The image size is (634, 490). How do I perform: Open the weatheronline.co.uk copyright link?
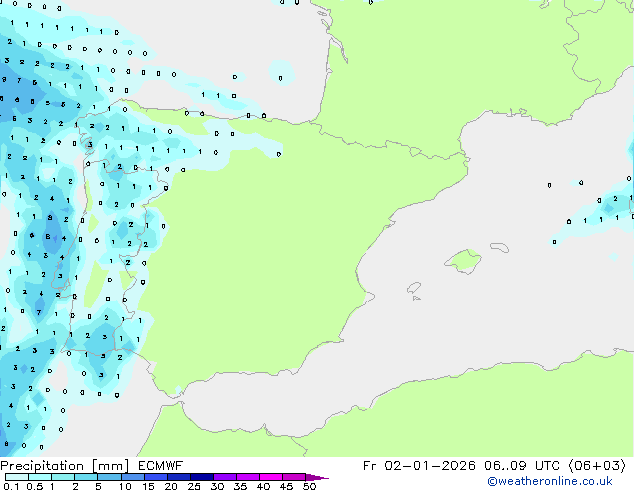click(549, 481)
